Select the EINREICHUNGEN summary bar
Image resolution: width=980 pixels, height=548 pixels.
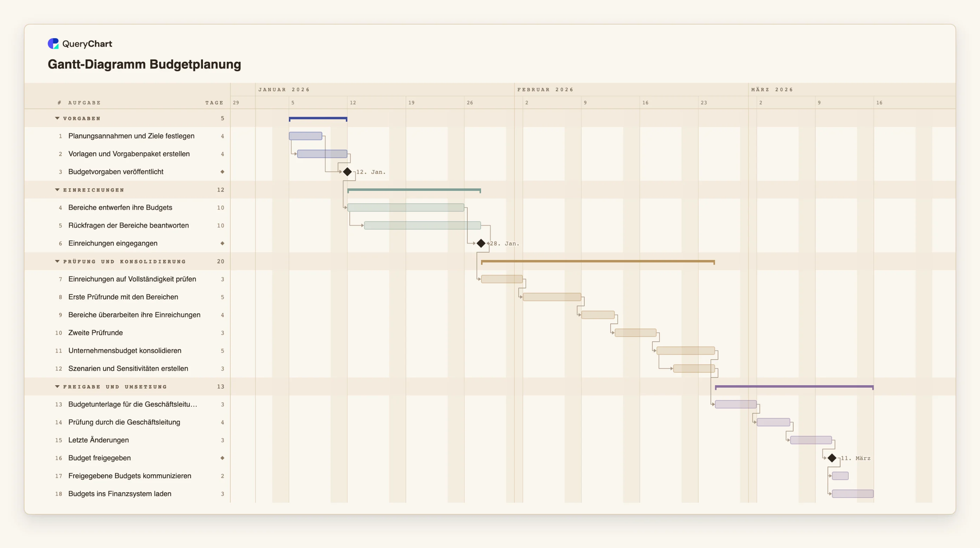414,191
